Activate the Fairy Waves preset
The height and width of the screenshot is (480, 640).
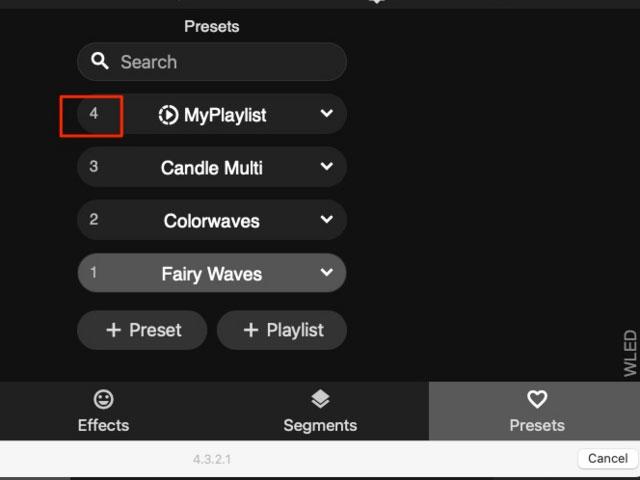(x=212, y=274)
